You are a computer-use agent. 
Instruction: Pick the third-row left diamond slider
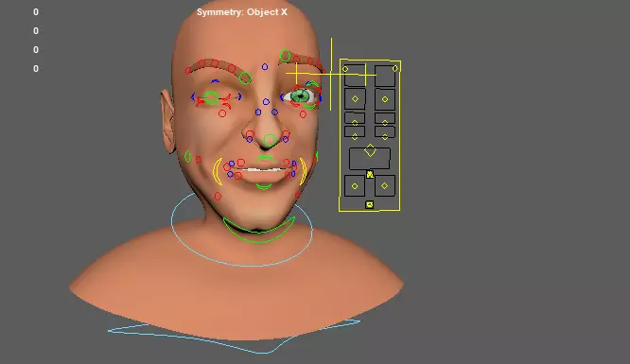click(x=355, y=123)
